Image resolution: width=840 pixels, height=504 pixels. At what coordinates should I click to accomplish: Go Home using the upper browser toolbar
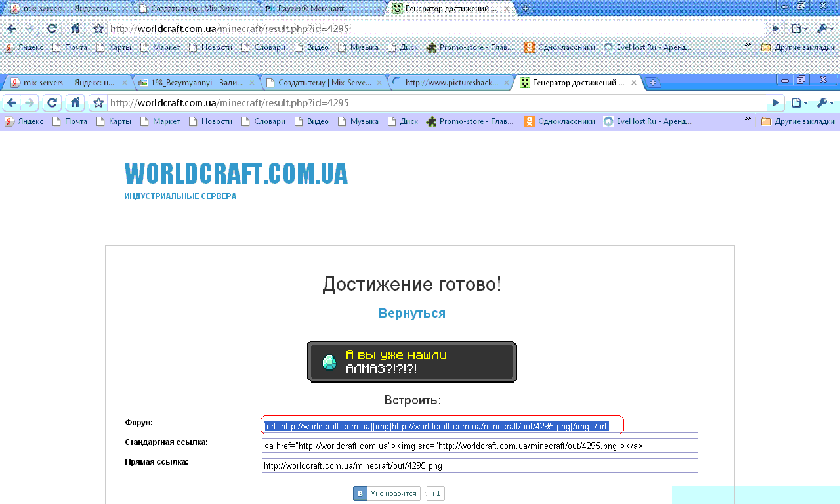click(x=75, y=29)
